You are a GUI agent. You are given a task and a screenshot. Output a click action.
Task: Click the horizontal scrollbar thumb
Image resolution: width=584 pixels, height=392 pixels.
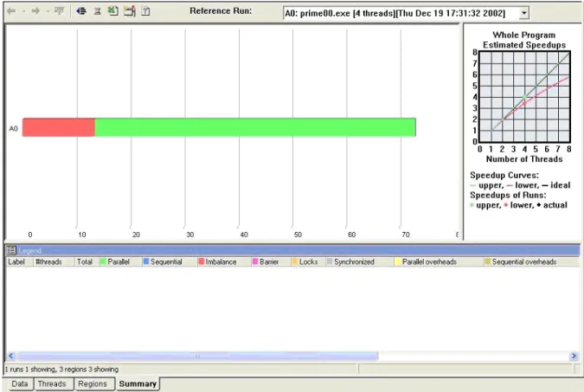coord(197,356)
